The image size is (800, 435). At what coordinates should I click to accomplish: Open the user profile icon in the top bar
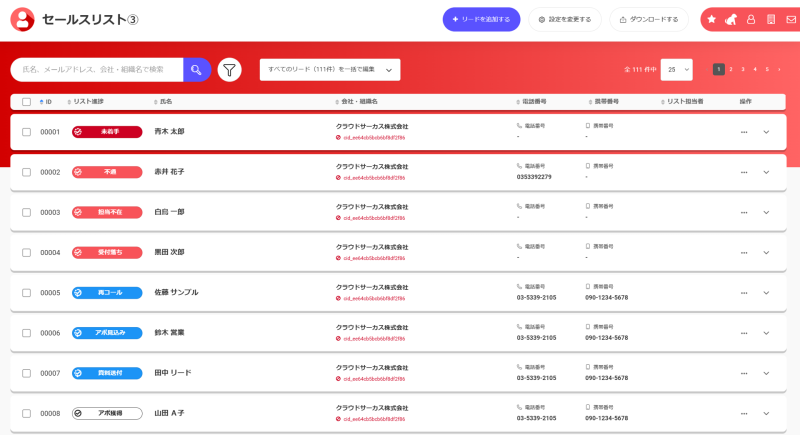click(751, 19)
